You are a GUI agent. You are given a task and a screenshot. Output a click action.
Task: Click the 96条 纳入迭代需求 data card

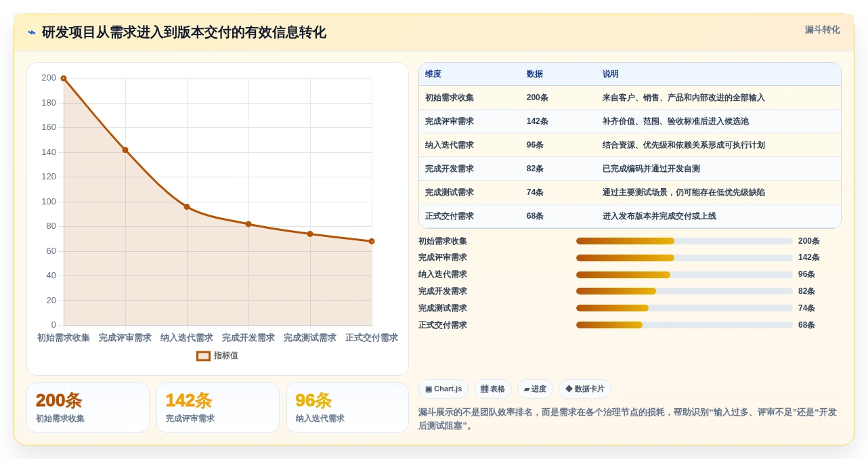click(347, 408)
